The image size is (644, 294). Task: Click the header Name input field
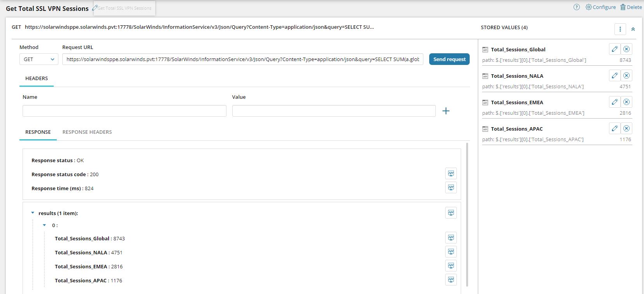pyautogui.click(x=125, y=111)
